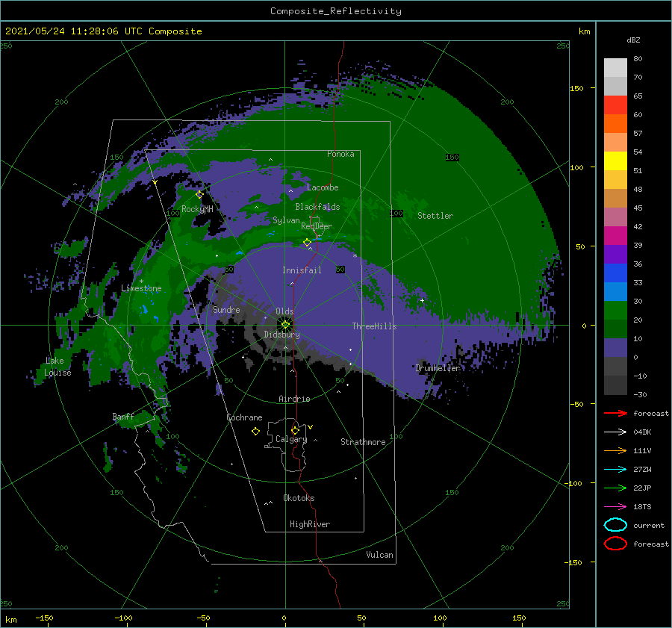
Task: Click the Okotoks label
Action: coord(299,498)
